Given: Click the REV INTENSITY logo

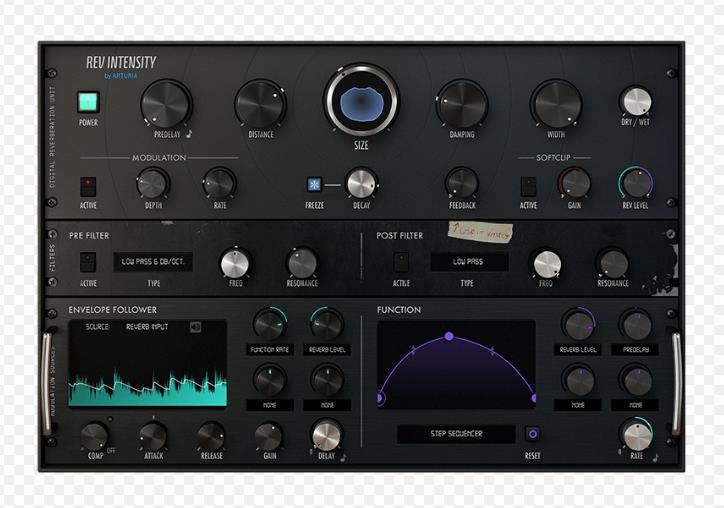Looking at the screenshot, I should tap(121, 62).
